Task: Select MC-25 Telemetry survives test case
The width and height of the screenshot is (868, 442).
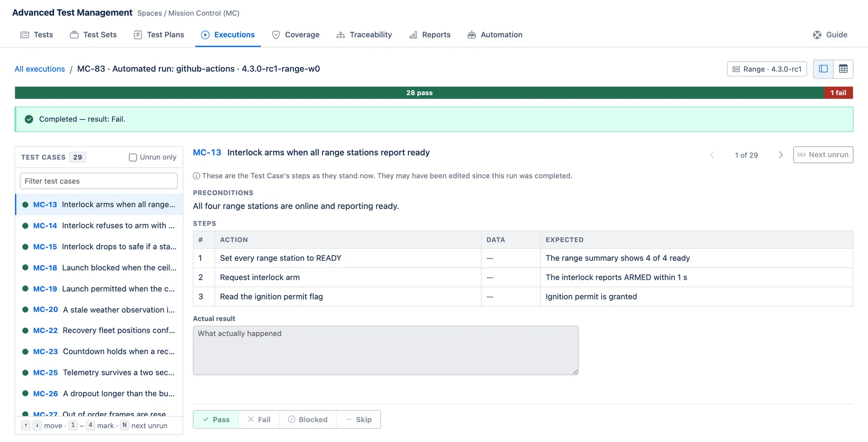Action: [x=99, y=373]
